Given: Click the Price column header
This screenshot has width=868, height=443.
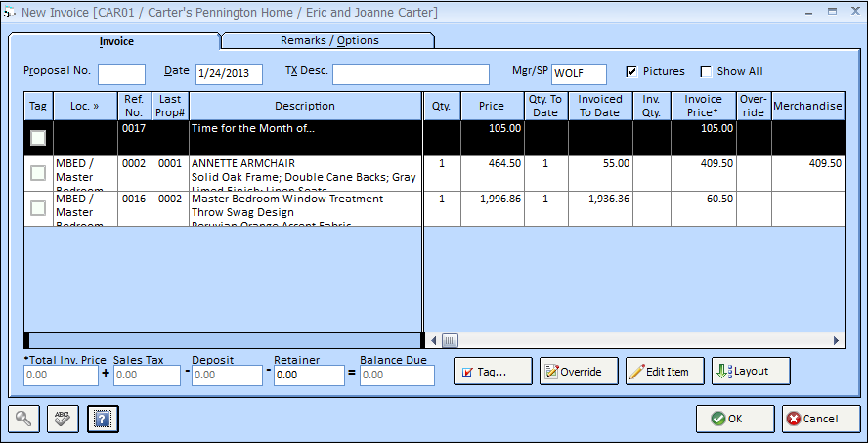Looking at the screenshot, I should coord(492,106).
